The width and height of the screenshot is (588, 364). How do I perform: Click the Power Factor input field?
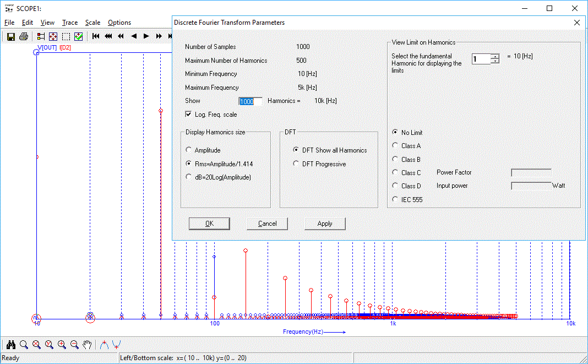coord(531,172)
